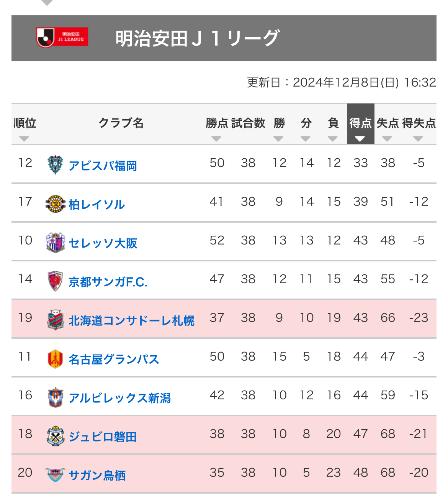The height and width of the screenshot is (499, 448).
Task: Click the Meiji Yasuda J1 League logo
Action: pos(62,37)
